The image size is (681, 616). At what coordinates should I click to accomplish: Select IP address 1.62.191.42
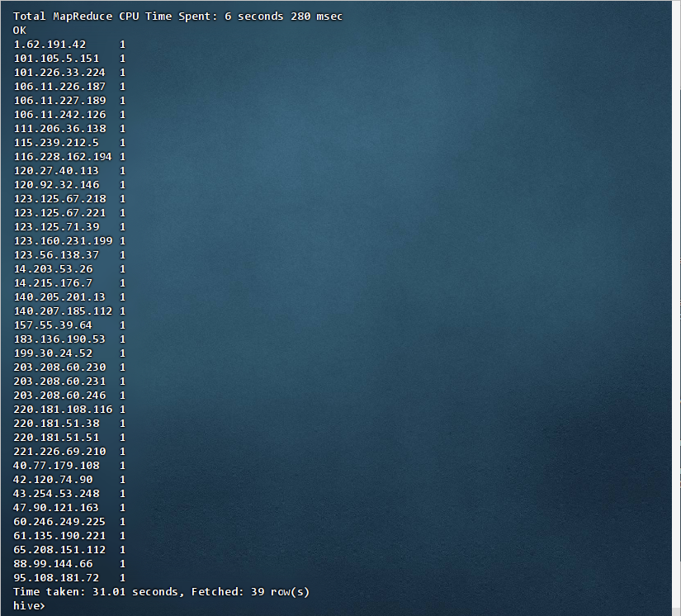(x=50, y=45)
